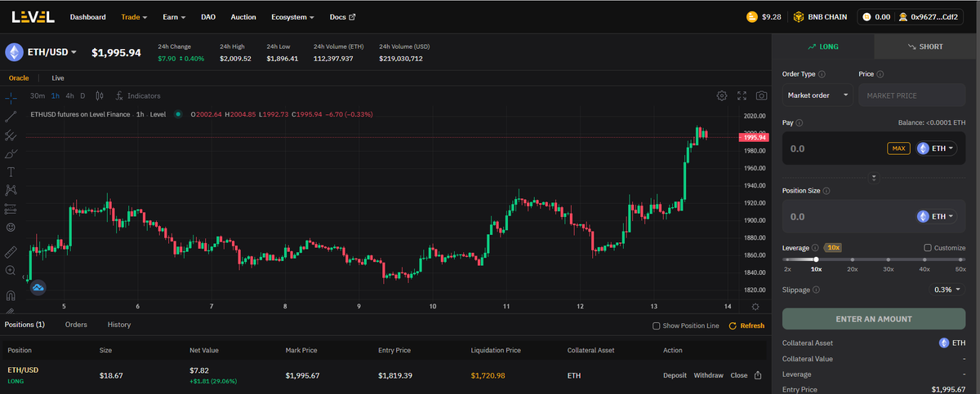Viewport: 980px width, 394px height.
Task: Open the Orders tab
Action: tap(76, 325)
